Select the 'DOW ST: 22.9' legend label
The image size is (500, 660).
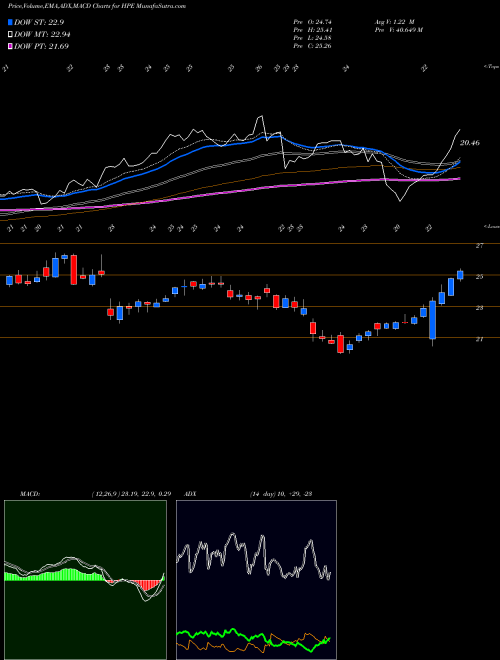point(39,23)
